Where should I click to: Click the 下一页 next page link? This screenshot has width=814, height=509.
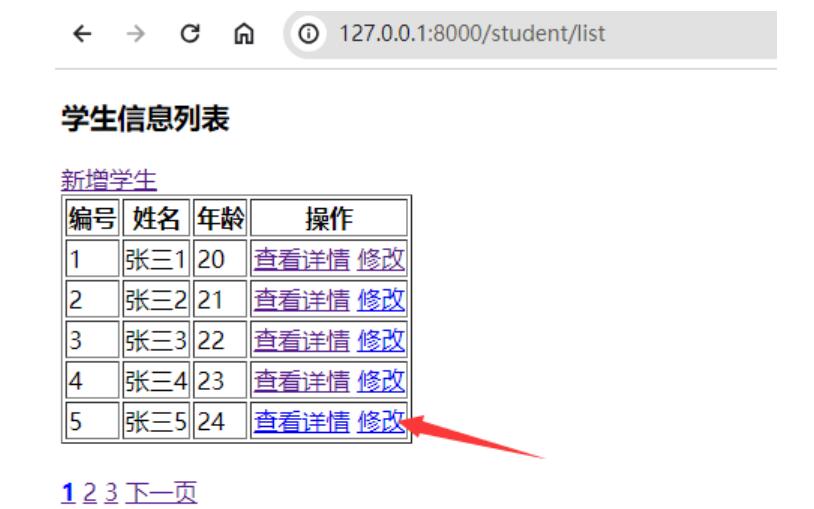pos(161,492)
